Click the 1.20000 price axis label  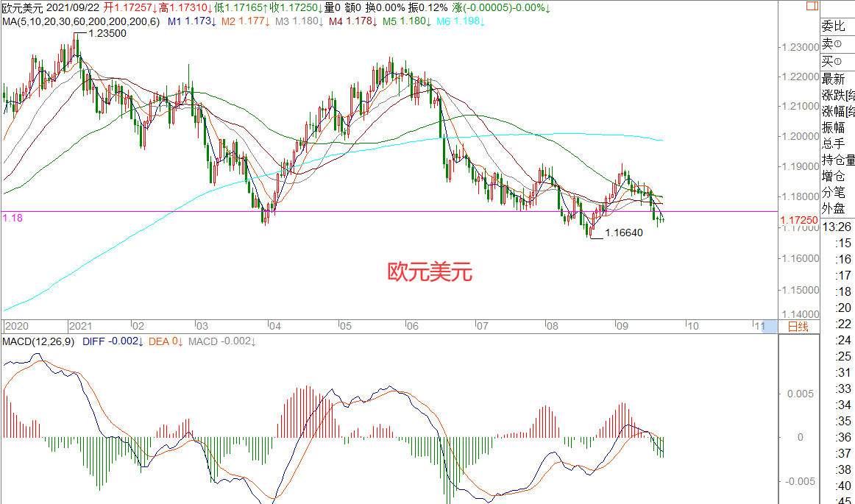click(x=800, y=136)
